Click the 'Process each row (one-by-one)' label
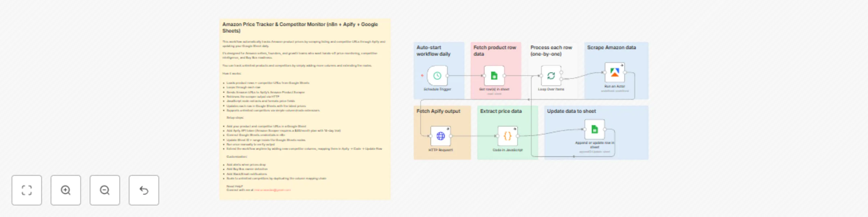The width and height of the screenshot is (868, 217). click(551, 51)
